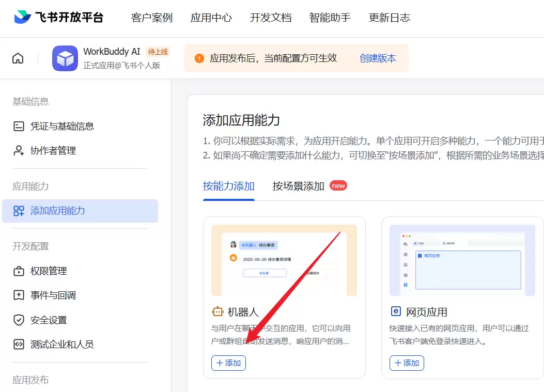544x392 pixels.
Task: Open 智能助手 in top navigation
Action: tap(330, 18)
